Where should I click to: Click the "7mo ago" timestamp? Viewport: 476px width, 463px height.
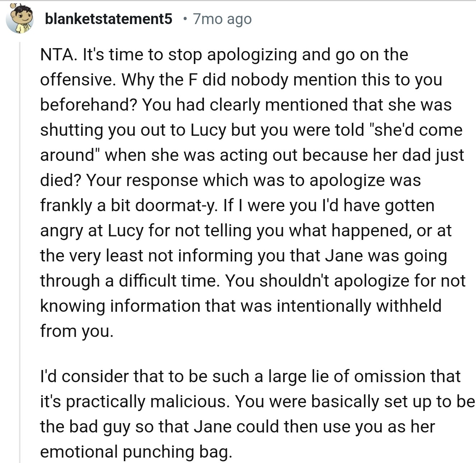[222, 19]
